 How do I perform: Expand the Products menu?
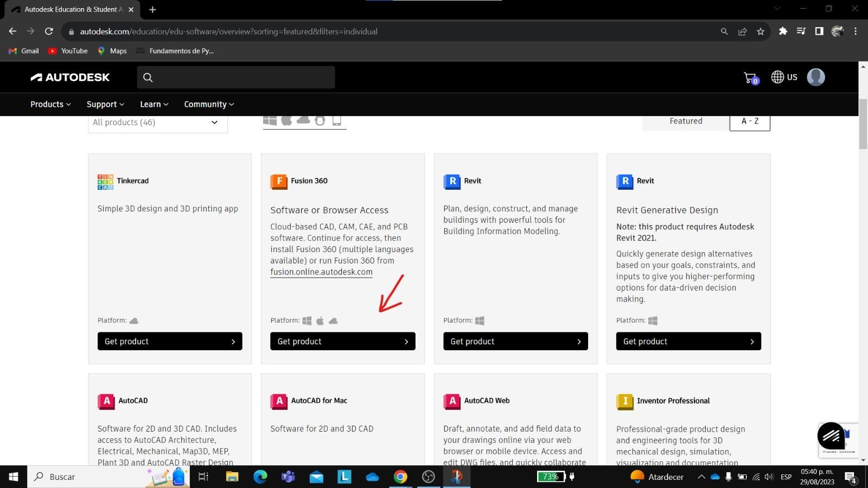(x=50, y=104)
